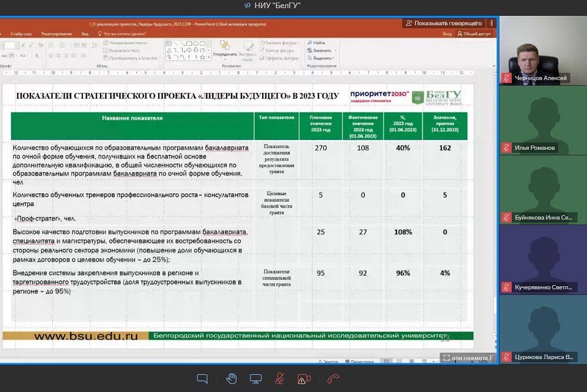Switch to Reading view icon
This screenshot has height=392, width=587.
tap(412, 361)
